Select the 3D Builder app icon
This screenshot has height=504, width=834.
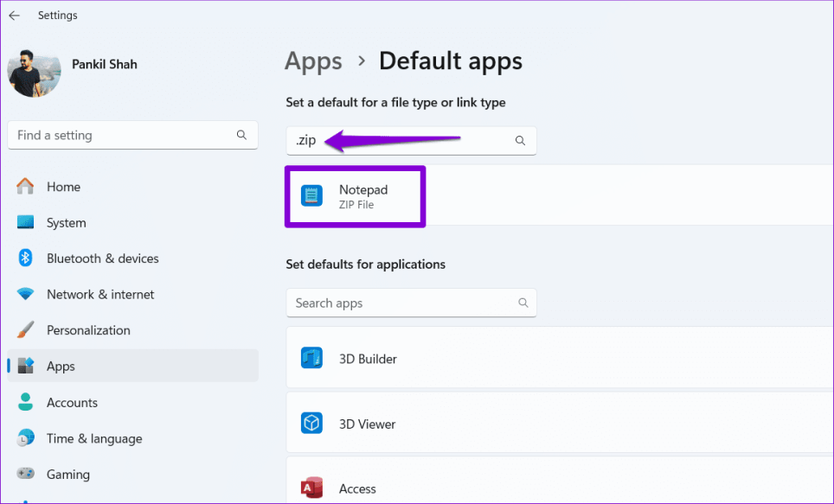[x=311, y=357]
